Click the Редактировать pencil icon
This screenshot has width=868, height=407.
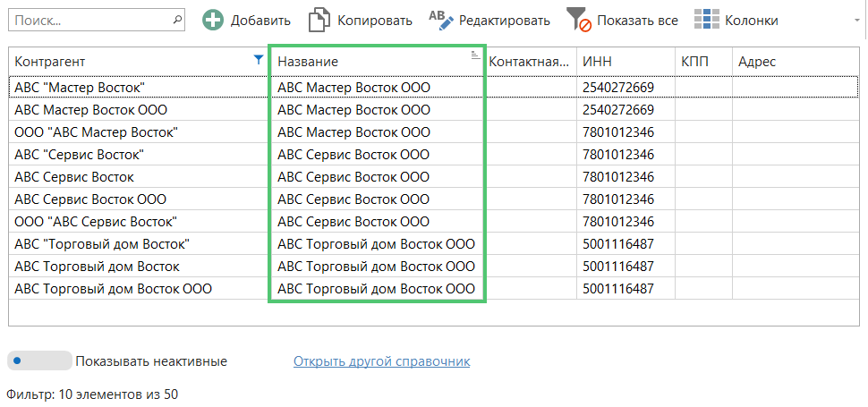(441, 20)
